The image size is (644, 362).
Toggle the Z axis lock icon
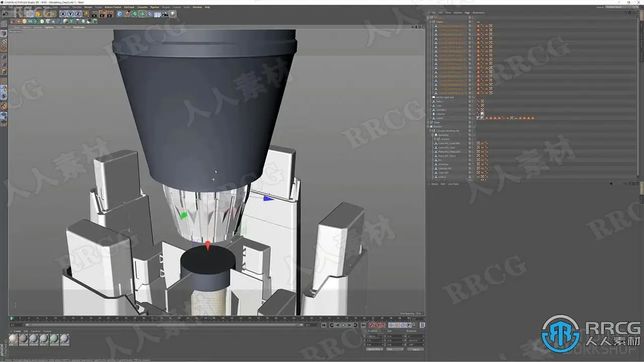(x=78, y=14)
